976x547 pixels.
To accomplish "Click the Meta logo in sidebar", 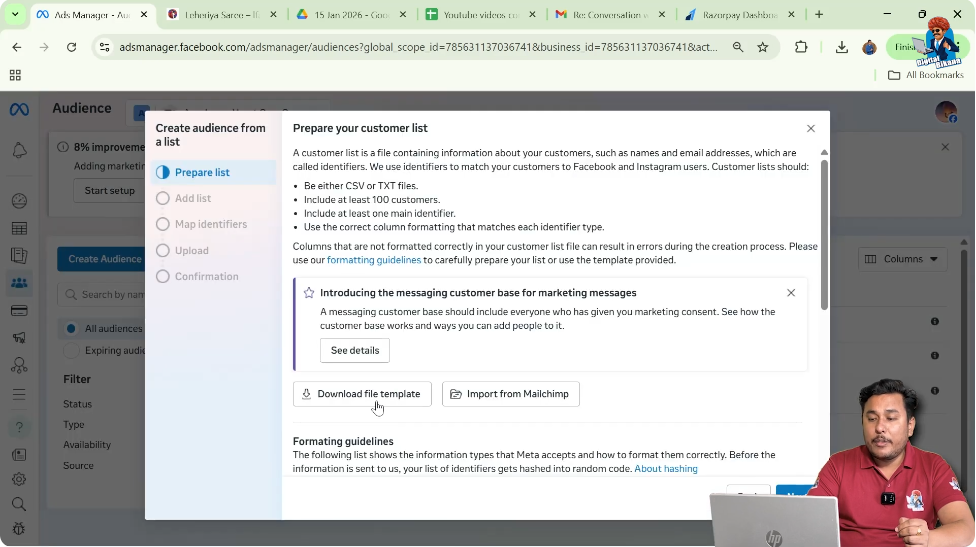I will (x=19, y=110).
